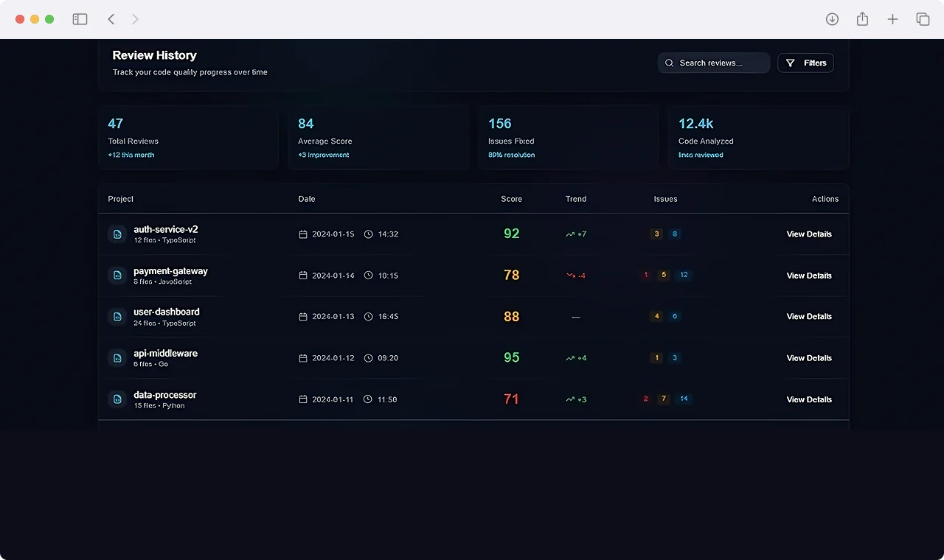Open the Filters button
The width and height of the screenshot is (944, 560).
(x=805, y=63)
